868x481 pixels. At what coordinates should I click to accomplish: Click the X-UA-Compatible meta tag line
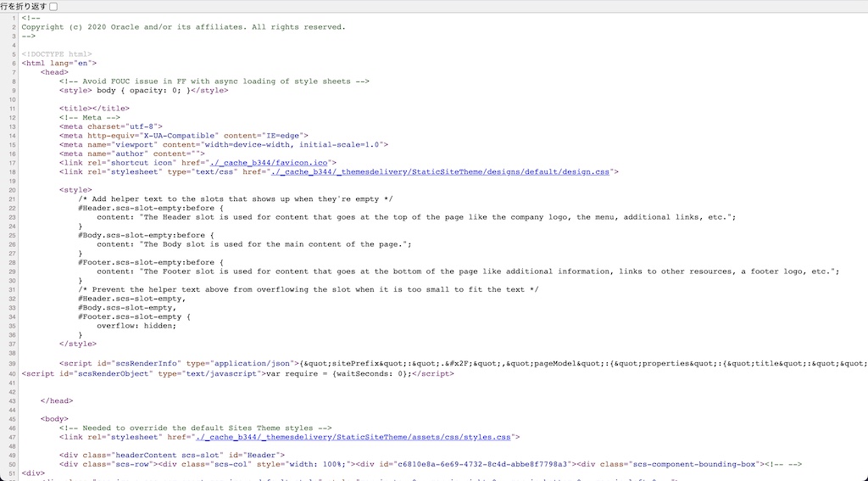click(183, 135)
